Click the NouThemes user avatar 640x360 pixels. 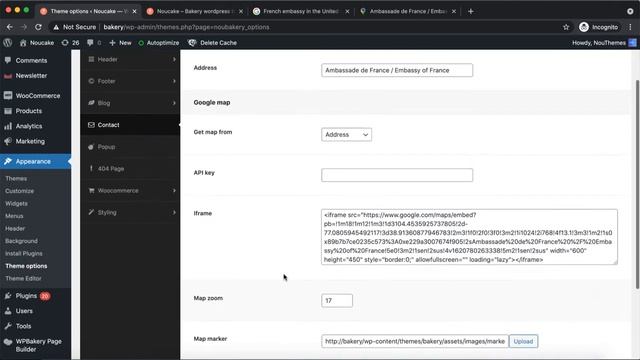coord(632,42)
